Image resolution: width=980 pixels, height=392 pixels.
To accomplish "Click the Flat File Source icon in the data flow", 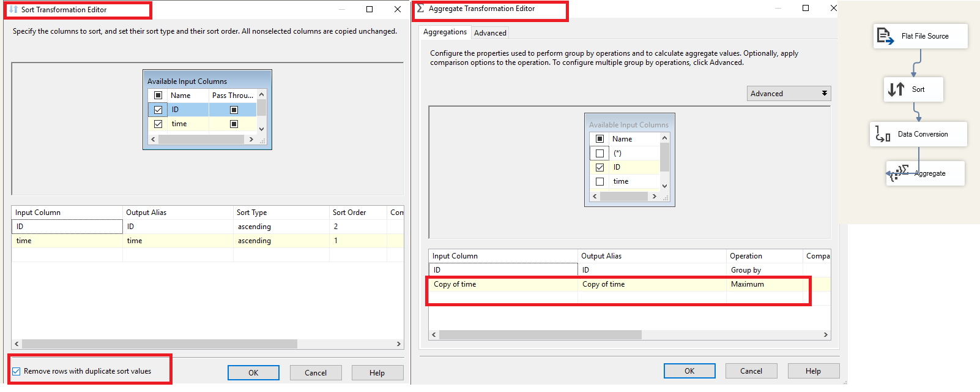I will point(885,36).
